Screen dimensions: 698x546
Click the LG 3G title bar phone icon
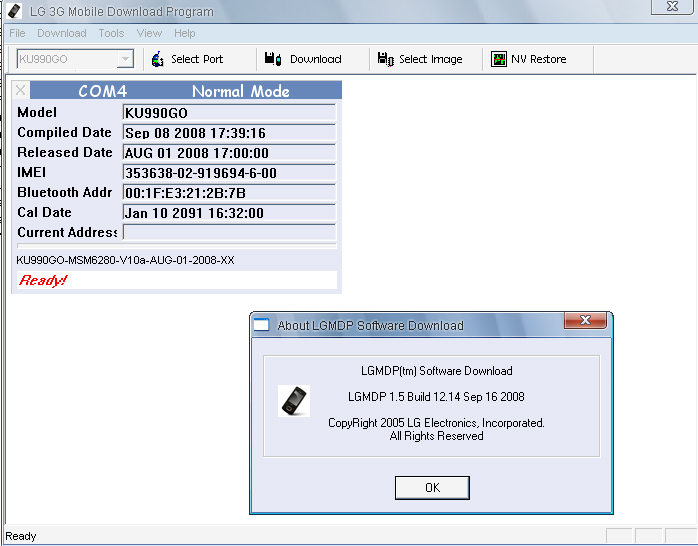[x=14, y=11]
